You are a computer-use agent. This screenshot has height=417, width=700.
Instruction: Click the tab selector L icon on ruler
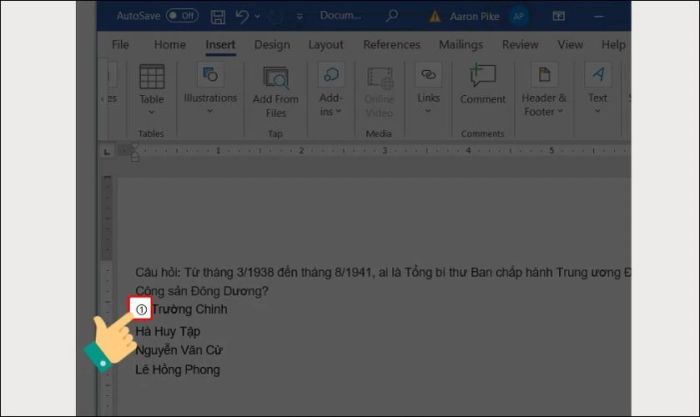point(107,152)
